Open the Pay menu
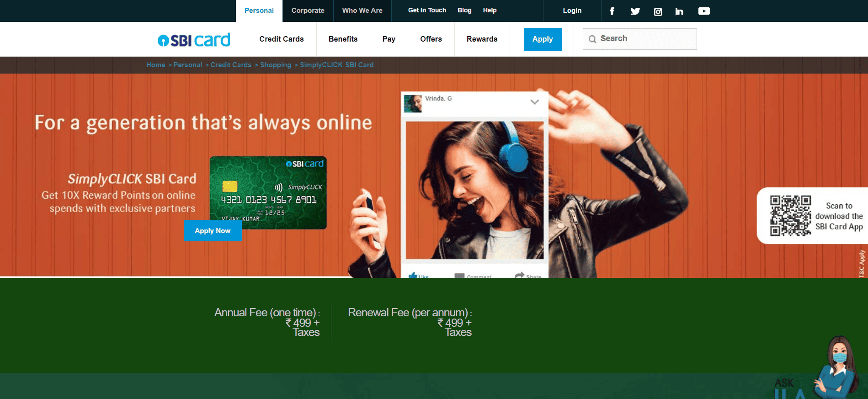The width and height of the screenshot is (868, 399). [389, 39]
